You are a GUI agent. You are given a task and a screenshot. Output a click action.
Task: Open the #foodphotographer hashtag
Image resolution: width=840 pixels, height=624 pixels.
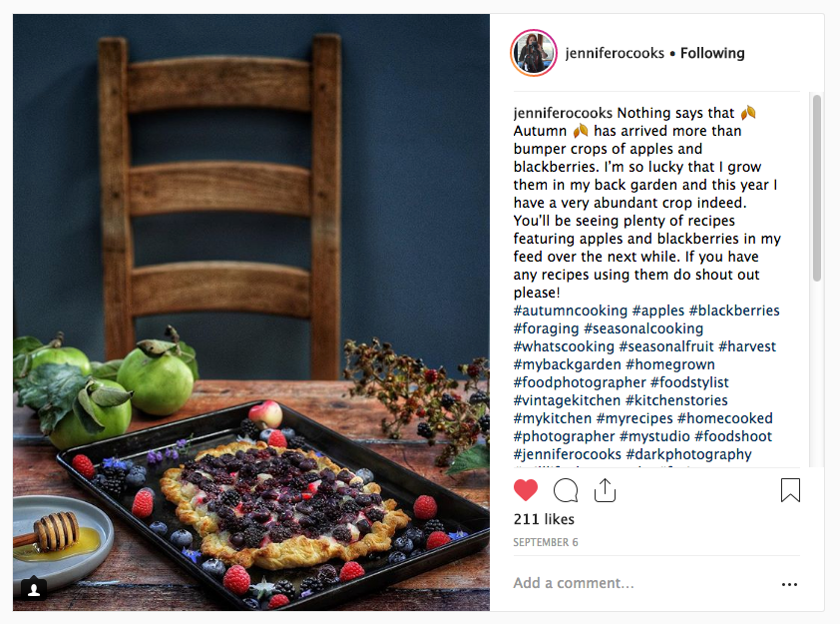tap(580, 382)
